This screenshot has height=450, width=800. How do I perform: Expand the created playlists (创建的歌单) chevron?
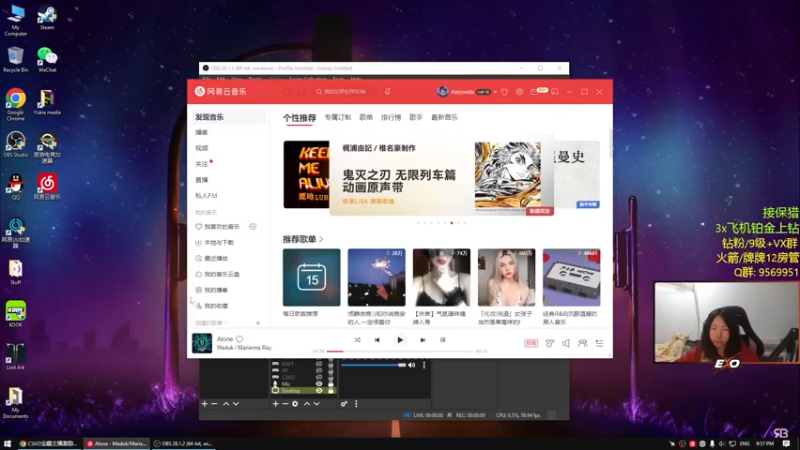[226, 323]
